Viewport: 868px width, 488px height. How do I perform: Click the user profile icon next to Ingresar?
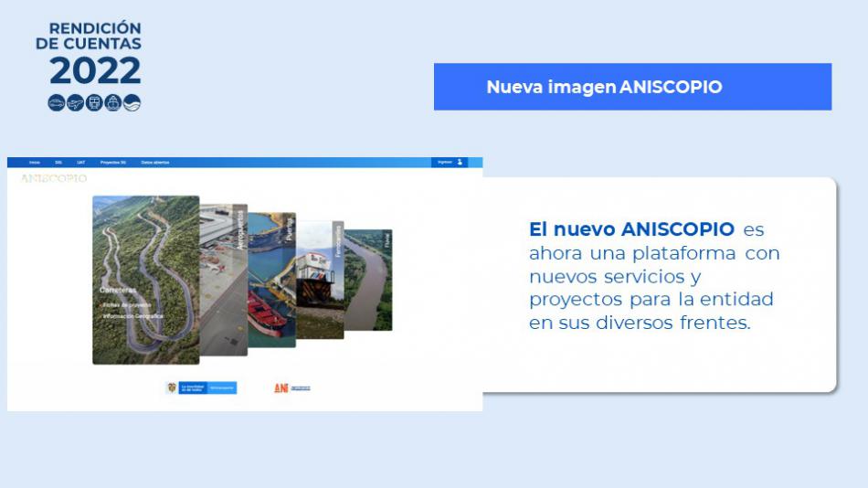[x=460, y=163]
